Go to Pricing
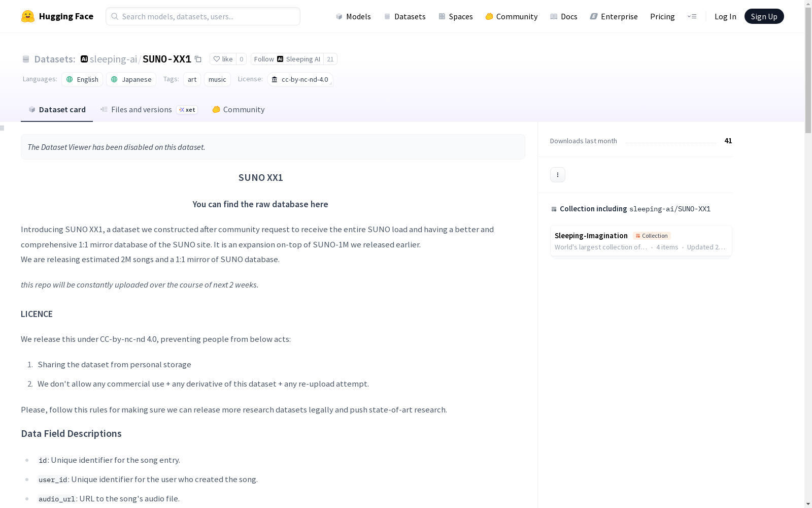The image size is (812, 508). (662, 16)
